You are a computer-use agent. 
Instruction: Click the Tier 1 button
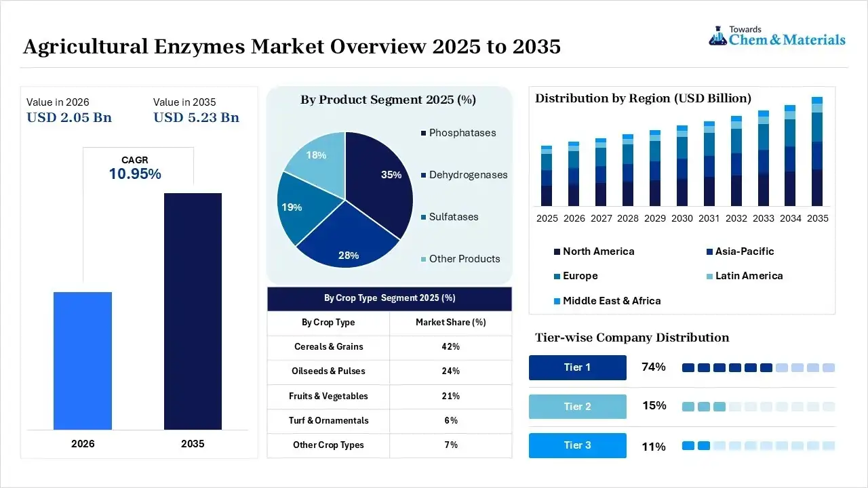tap(578, 367)
